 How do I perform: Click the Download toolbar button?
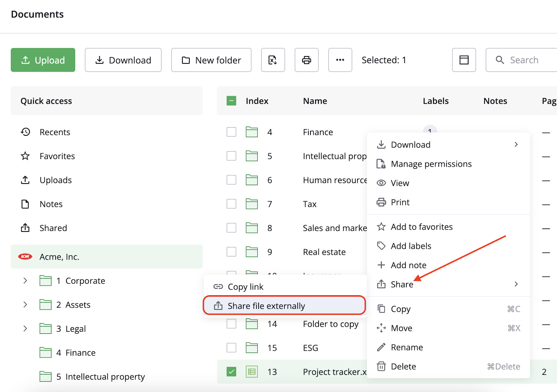(x=123, y=60)
